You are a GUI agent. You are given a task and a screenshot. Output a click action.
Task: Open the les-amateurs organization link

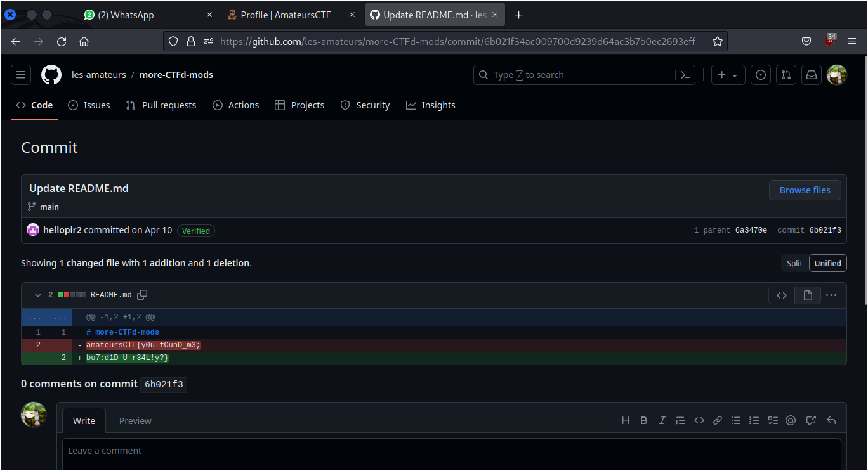coord(99,75)
